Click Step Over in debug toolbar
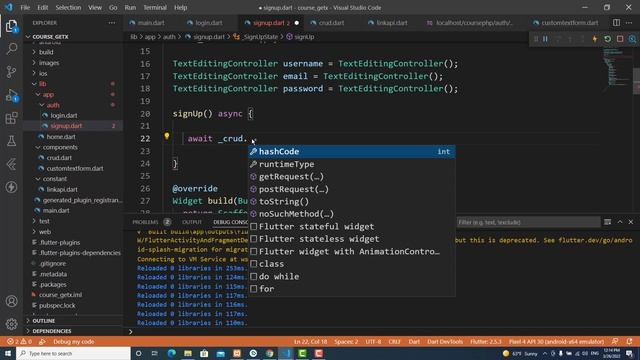640x360 pixels. pyautogui.click(x=558, y=39)
